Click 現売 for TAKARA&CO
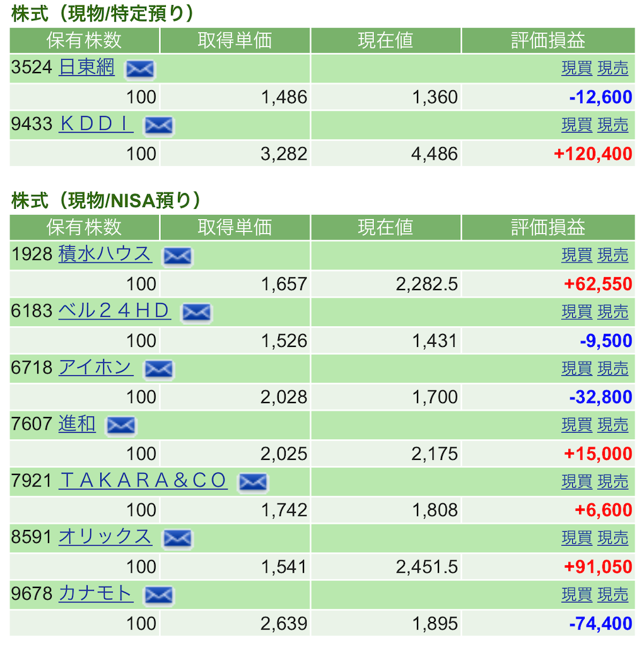This screenshot has height=646, width=644. [x=612, y=481]
